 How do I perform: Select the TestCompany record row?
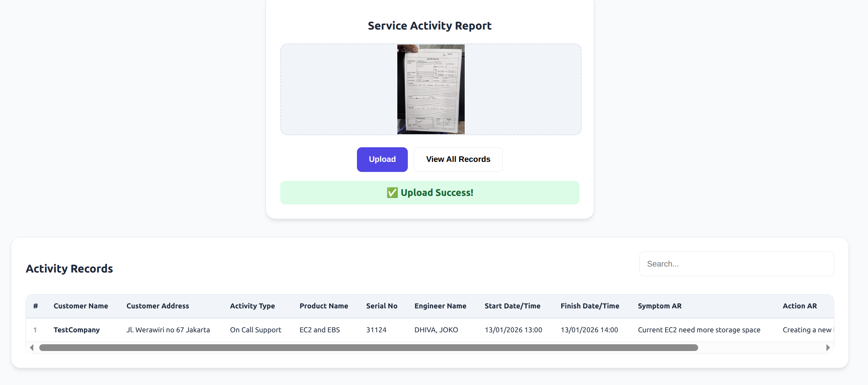pos(77,330)
